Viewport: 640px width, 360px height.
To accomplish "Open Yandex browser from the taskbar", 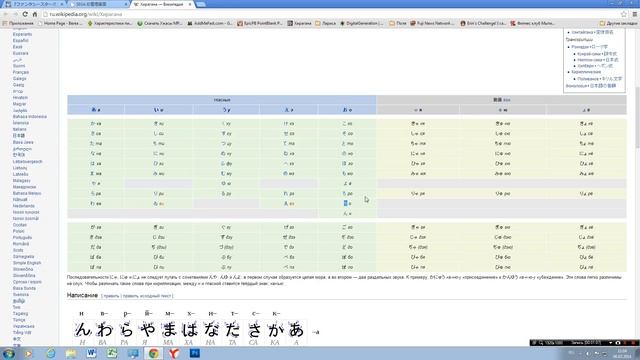I will [174, 353].
